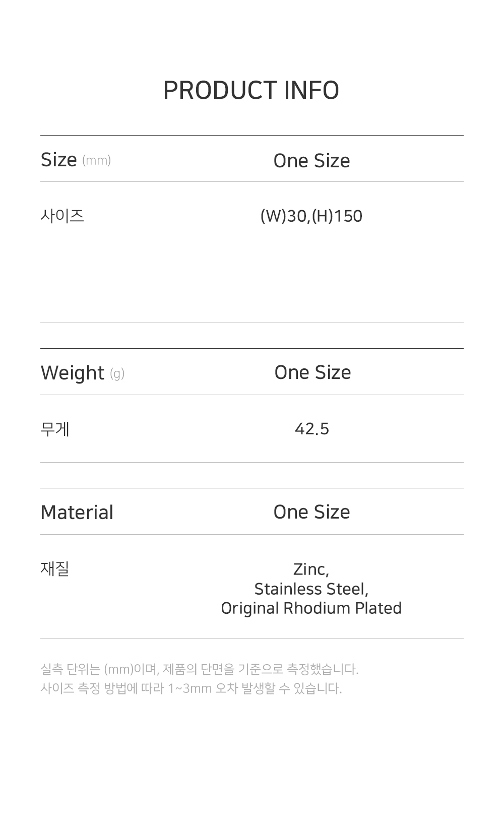The height and width of the screenshot is (830, 504).
Task: Click the (W)30 width value
Action: click(283, 216)
